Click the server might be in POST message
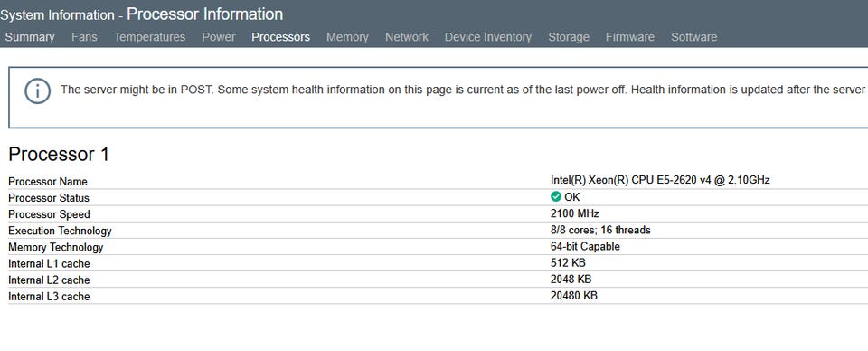Screen dimensions: 868x351 464,90
